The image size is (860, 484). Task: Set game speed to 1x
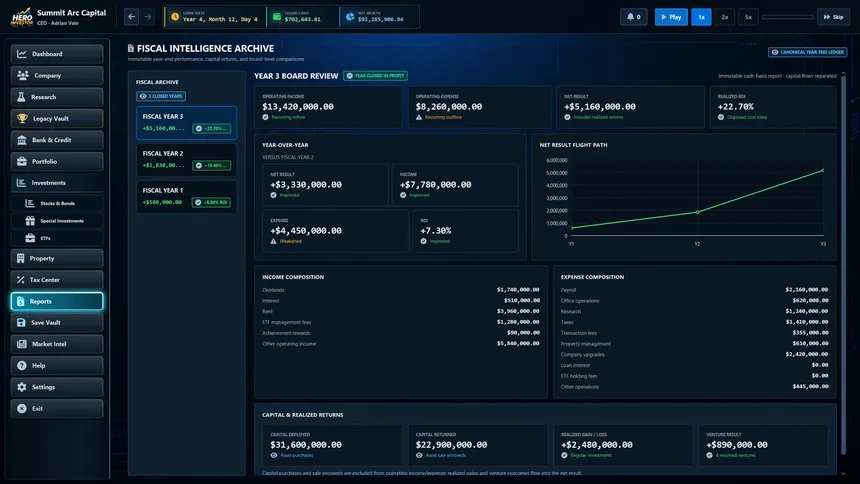701,17
